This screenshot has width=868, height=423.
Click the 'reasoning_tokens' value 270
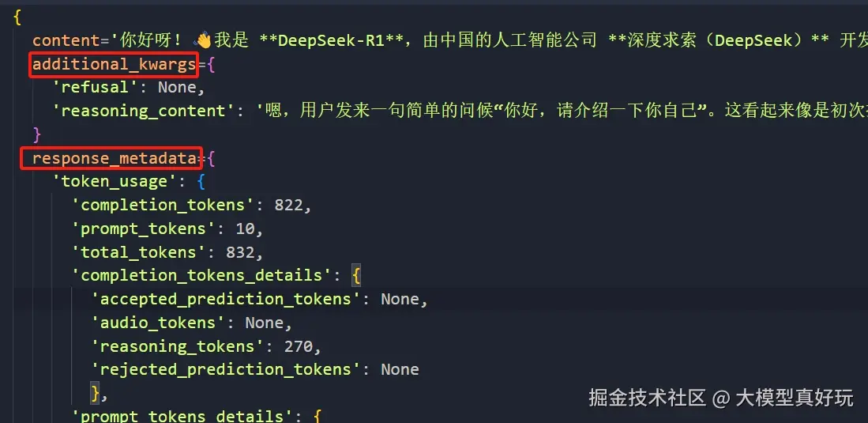point(299,347)
